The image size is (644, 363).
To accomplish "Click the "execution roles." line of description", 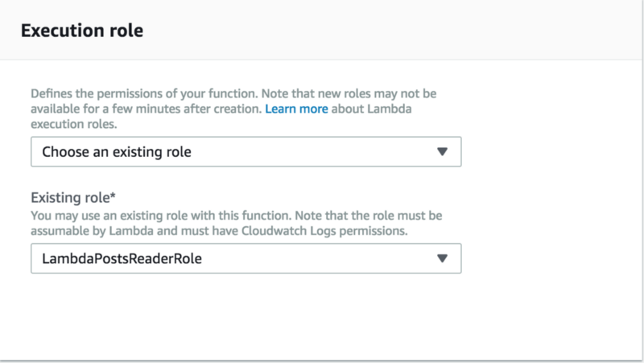I will point(74,124).
